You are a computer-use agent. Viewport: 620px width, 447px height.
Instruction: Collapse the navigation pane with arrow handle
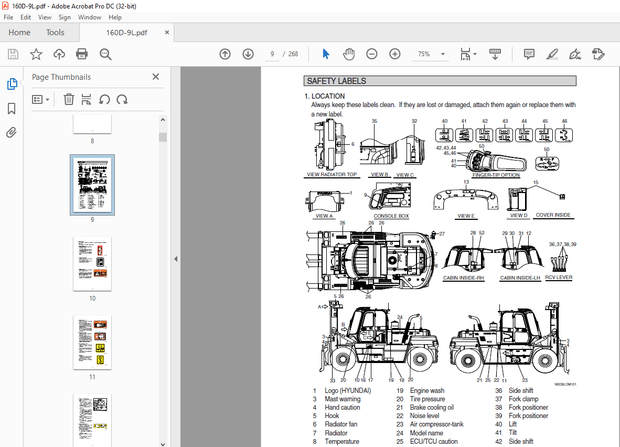175,258
